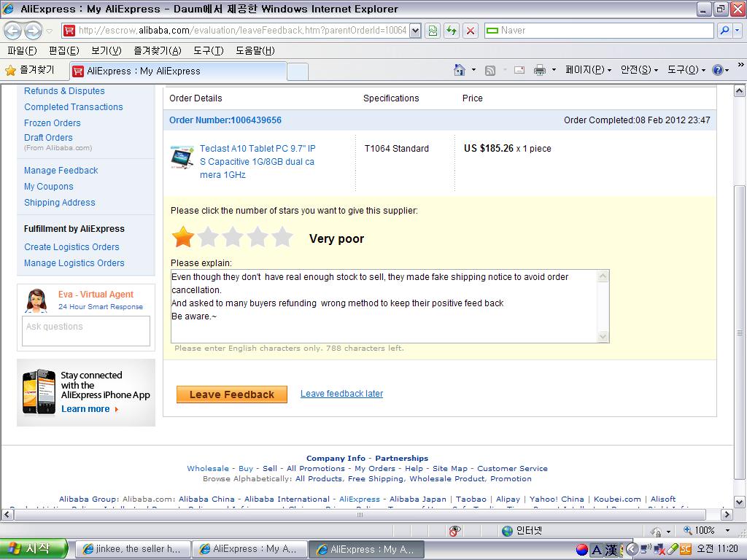Click the horizontal scrollbar left arrow
The height and width of the screenshot is (560, 747).
tap(7, 514)
